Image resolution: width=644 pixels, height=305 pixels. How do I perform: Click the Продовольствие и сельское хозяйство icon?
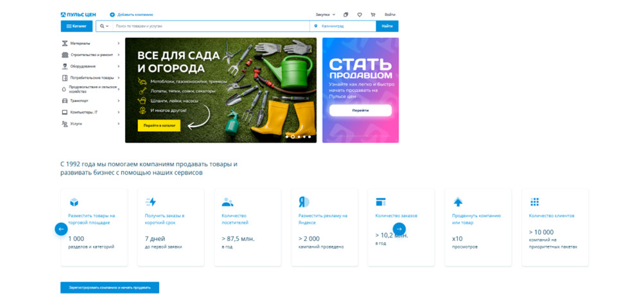(64, 89)
